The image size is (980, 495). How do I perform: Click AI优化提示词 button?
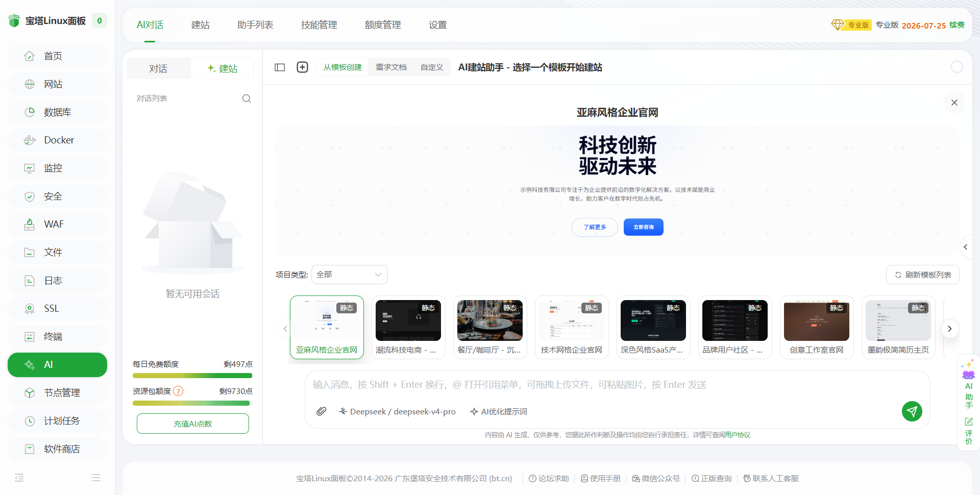coord(499,412)
